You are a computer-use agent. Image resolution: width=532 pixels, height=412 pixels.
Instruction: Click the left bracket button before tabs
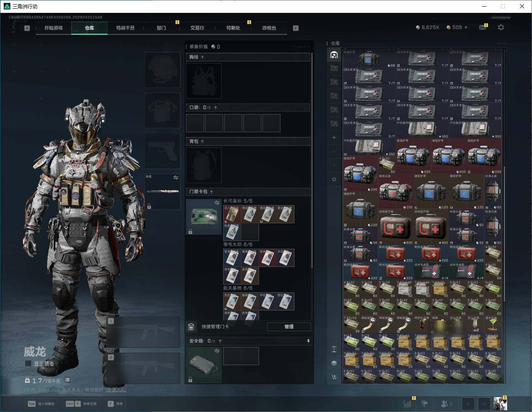click(x=27, y=28)
